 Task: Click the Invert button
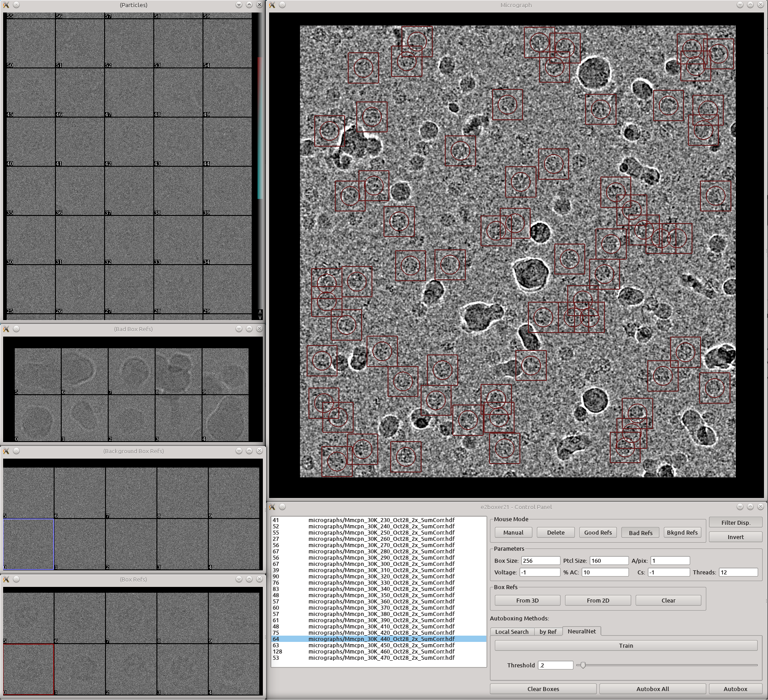point(735,537)
